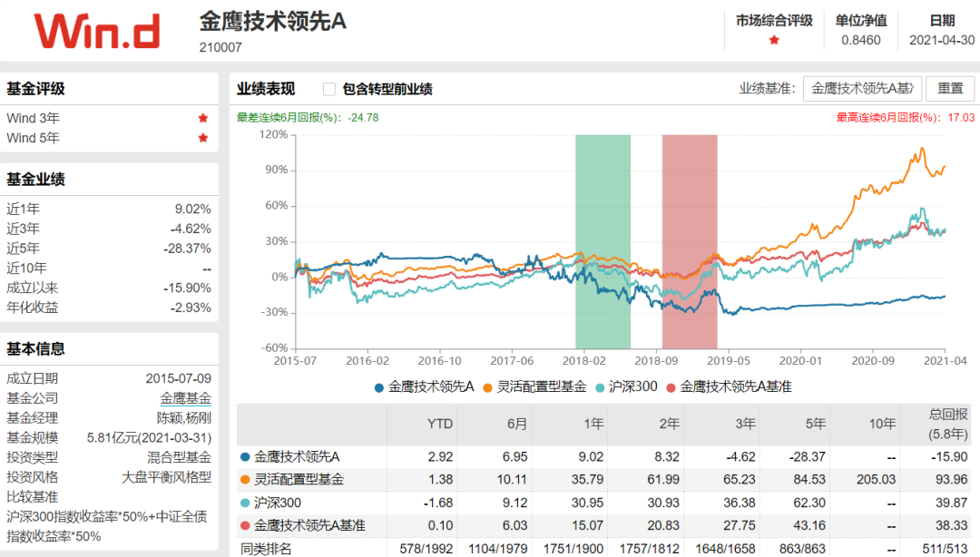Image resolution: width=980 pixels, height=557 pixels.
Task: Click 沪深300 YTD value -1.68
Action: [438, 503]
